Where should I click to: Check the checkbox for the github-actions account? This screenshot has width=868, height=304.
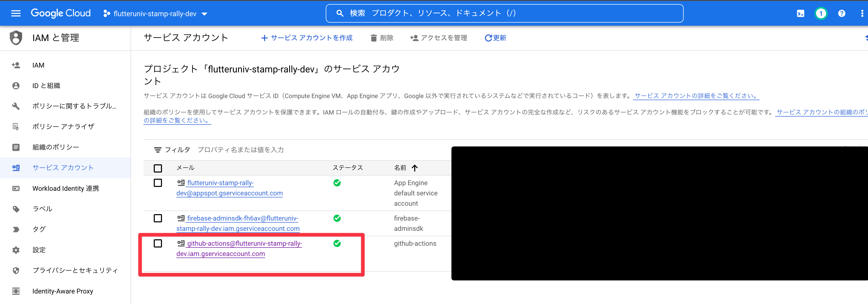[x=158, y=243]
